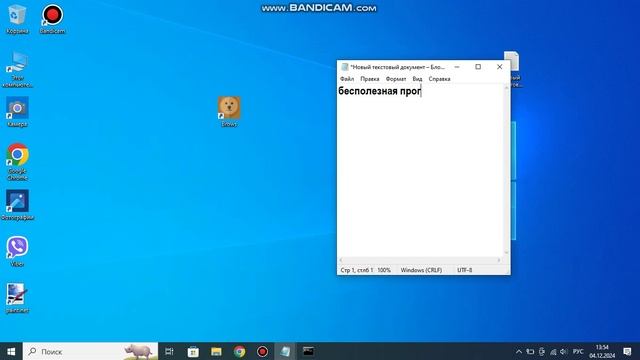This screenshot has height=360, width=640.
Task: Click the 'Стр 1, стлб 1' status text
Action: (356, 270)
